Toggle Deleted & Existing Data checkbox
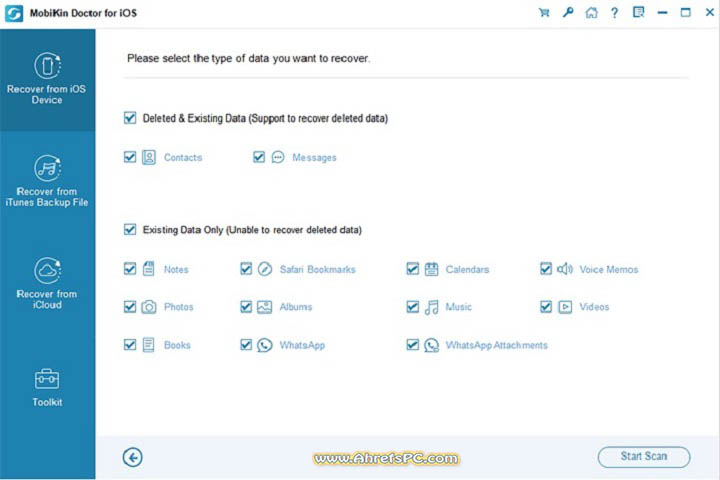This screenshot has width=720, height=480. click(130, 118)
